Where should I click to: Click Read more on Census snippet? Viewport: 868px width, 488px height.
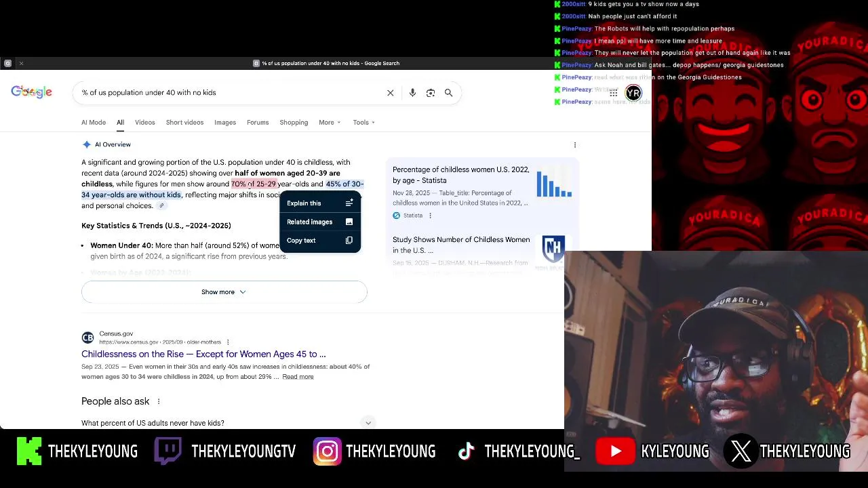click(298, 377)
